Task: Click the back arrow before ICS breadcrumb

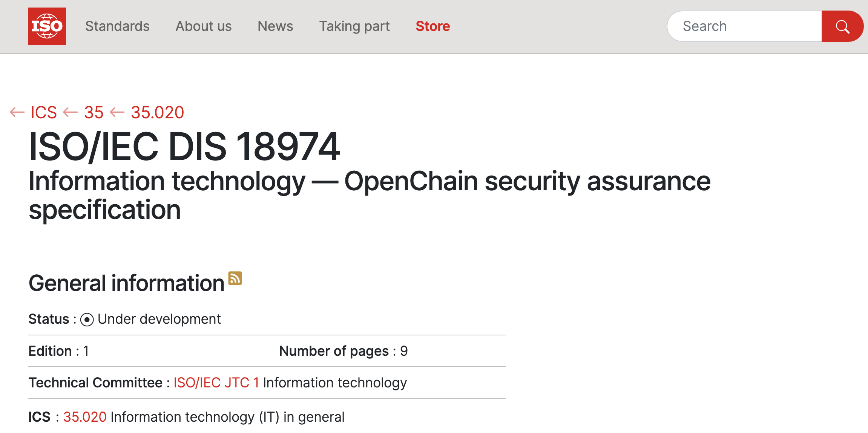Action: [x=17, y=112]
